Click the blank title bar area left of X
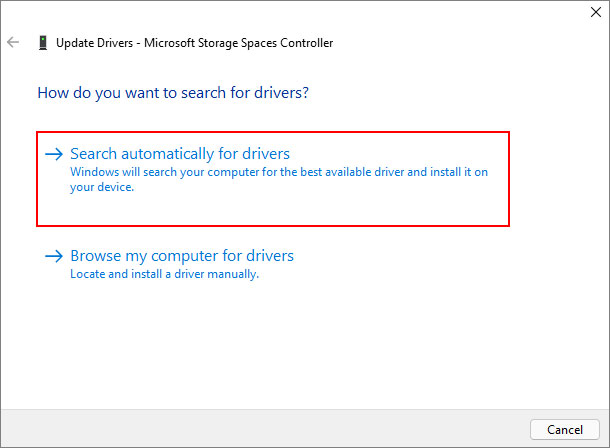Image resolution: width=610 pixels, height=448 pixels. pyautogui.click(x=300, y=13)
